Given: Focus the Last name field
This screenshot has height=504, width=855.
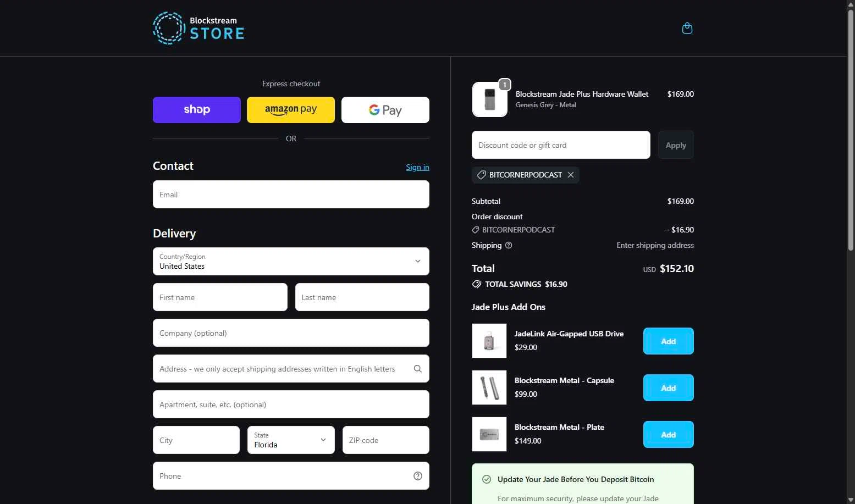Looking at the screenshot, I should tap(362, 297).
